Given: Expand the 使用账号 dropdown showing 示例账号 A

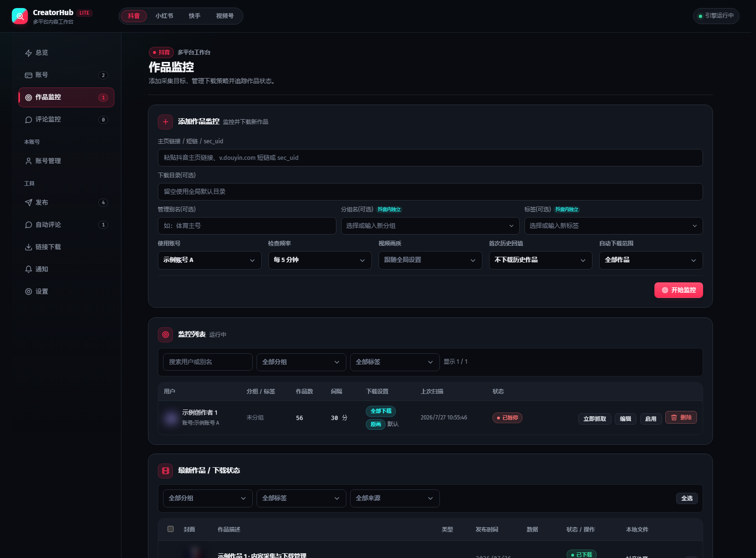Looking at the screenshot, I should [209, 260].
